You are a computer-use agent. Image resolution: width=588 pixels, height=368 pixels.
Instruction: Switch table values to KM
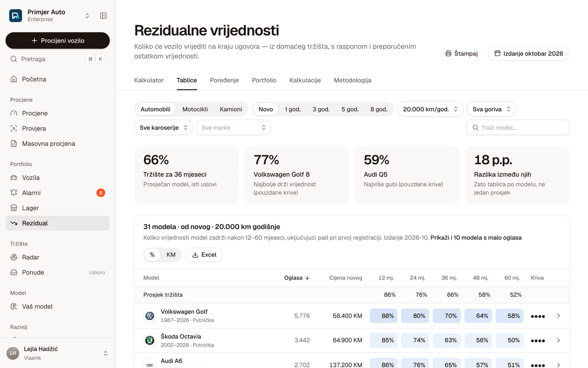(x=171, y=255)
